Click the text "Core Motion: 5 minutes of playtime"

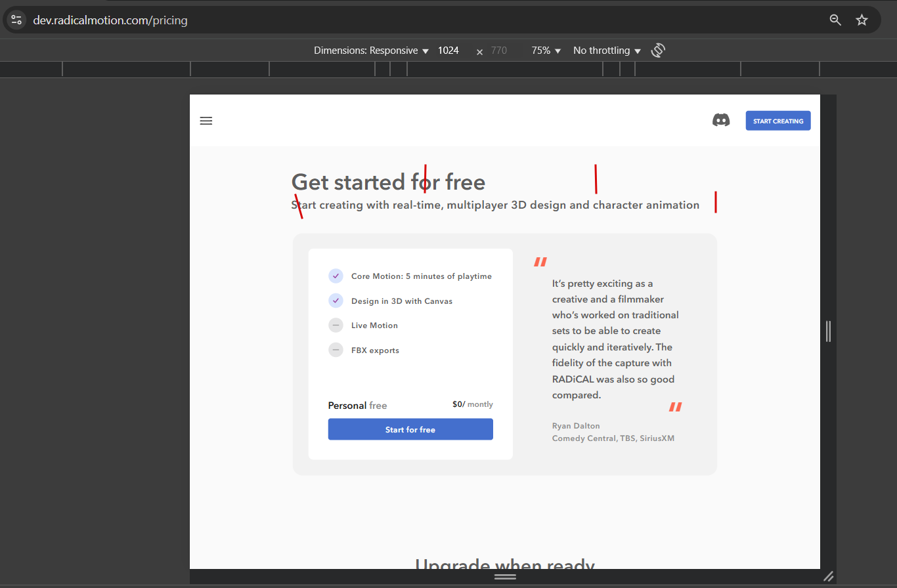click(422, 276)
